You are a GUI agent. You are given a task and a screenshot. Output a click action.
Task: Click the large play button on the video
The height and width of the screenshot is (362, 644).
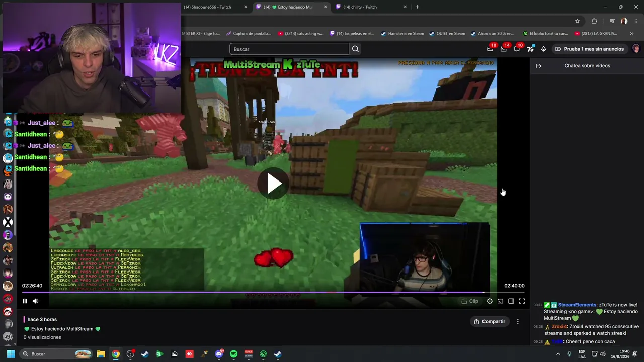point(273,184)
